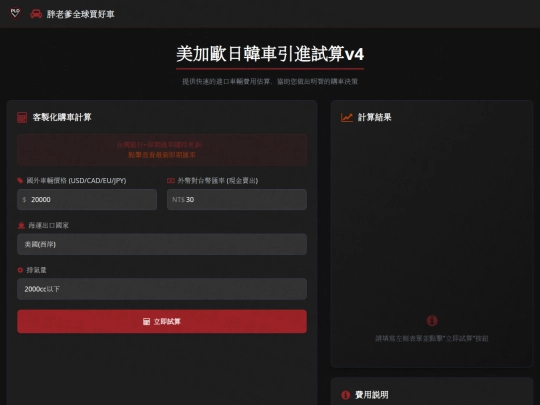This screenshot has width=540, height=405.
Task: Click the gear icon beside 排氣量
Action: (x=20, y=270)
